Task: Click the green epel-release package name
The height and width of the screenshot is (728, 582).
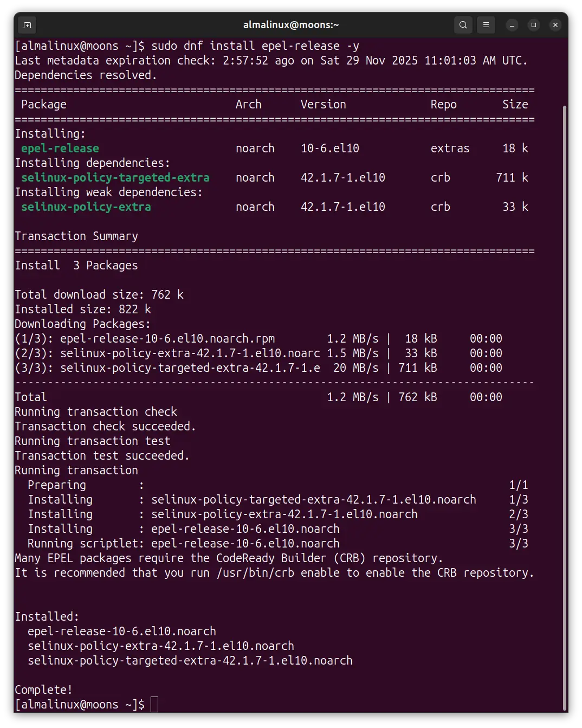Action: [x=60, y=149]
